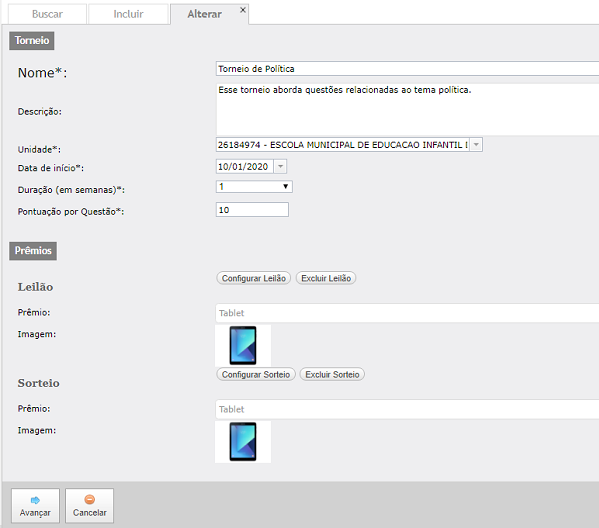Switch to the Buscar tab
The image size is (599, 528).
click(x=47, y=14)
